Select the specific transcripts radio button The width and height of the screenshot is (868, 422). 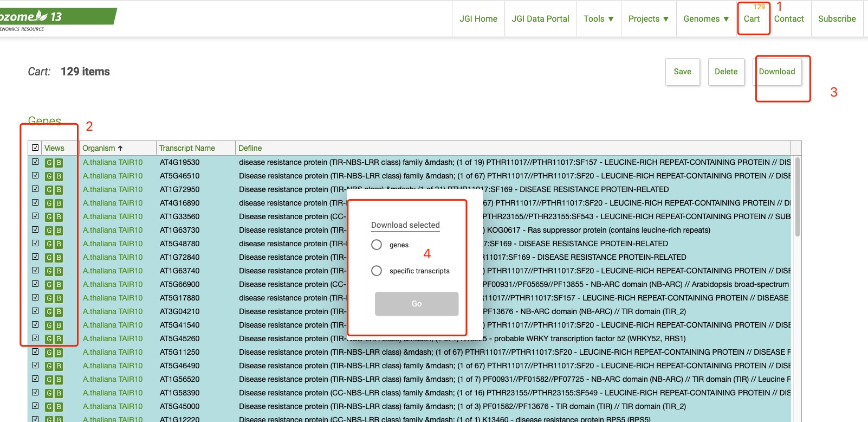coord(377,271)
